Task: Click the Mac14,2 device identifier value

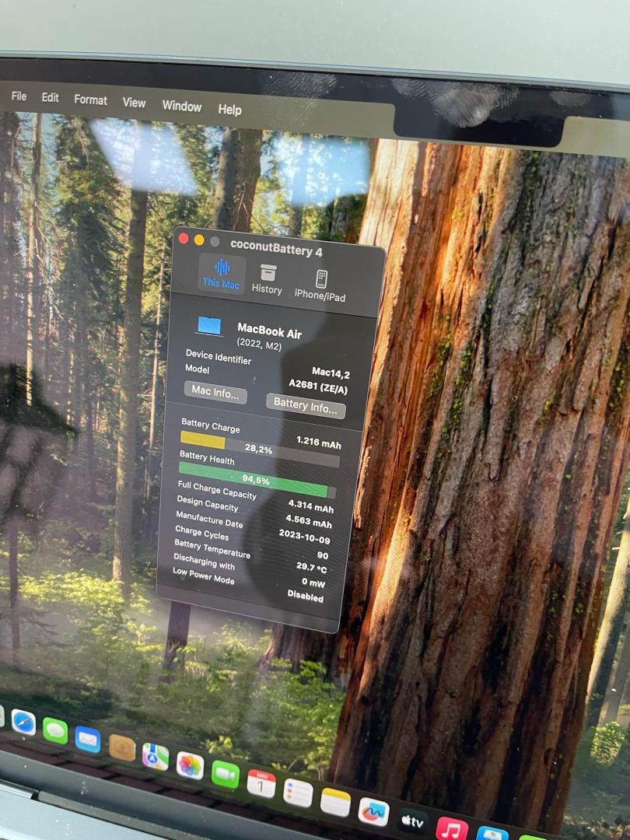Action: (331, 371)
